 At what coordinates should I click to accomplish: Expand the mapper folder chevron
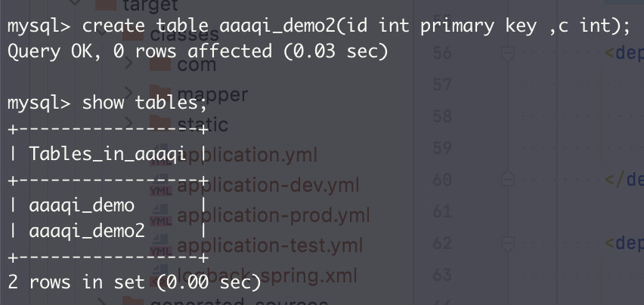(128, 94)
